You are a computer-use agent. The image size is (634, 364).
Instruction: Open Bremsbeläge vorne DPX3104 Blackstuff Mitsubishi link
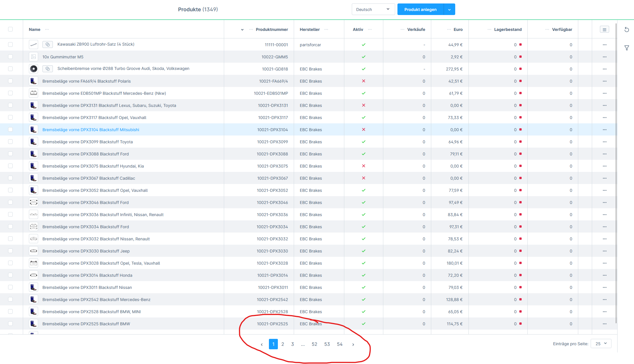tap(91, 130)
